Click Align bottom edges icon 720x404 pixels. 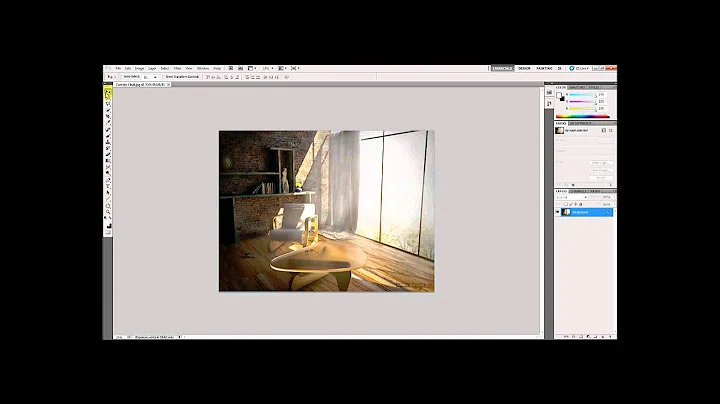pos(219,77)
